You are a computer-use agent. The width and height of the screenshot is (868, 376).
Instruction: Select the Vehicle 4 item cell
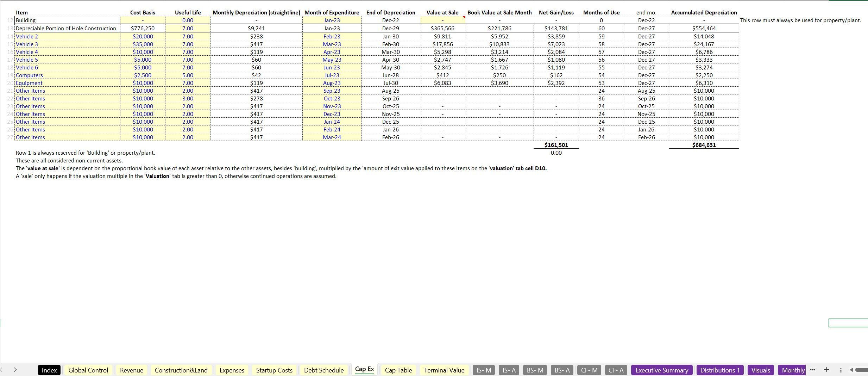[67, 52]
